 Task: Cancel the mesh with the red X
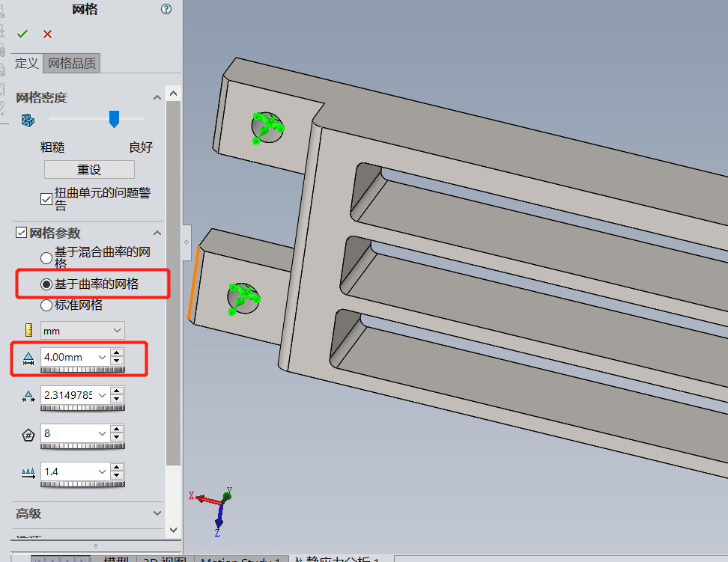tap(47, 34)
